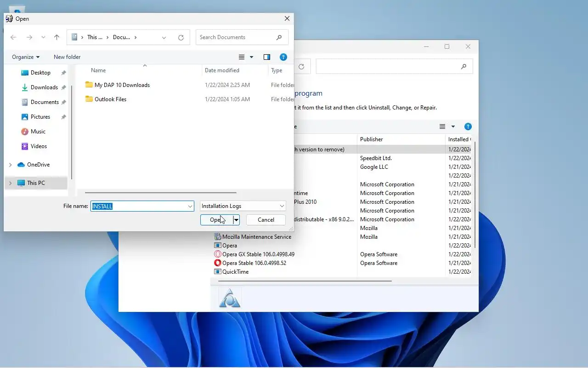The width and height of the screenshot is (588, 368).
Task: Go back in the Open dialog
Action: (13, 37)
